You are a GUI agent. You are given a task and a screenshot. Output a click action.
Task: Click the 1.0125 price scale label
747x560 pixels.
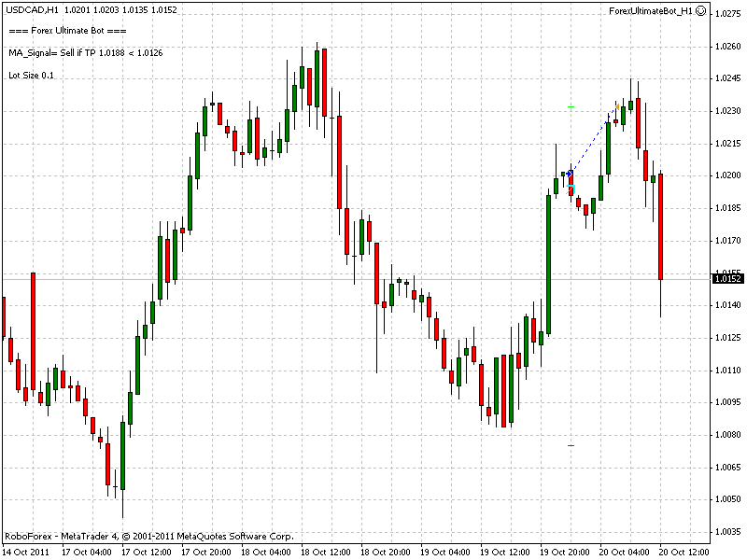728,338
